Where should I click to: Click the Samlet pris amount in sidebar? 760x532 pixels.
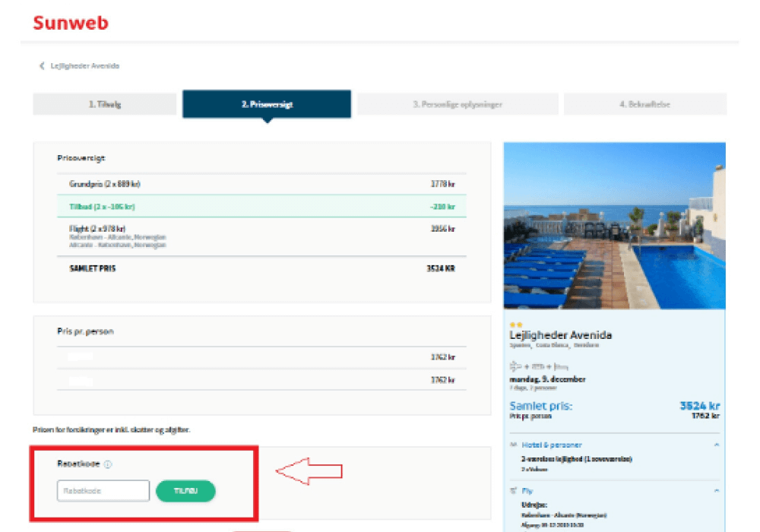click(x=699, y=406)
